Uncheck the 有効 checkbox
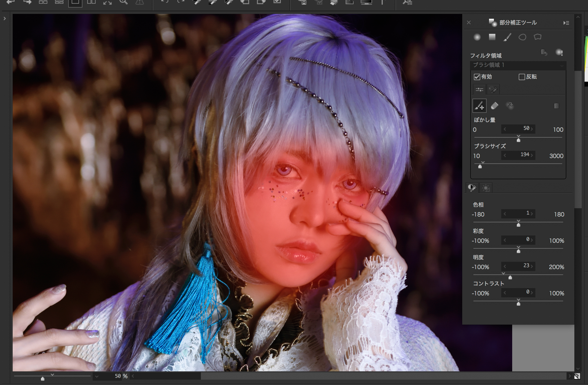This screenshot has height=385, width=588. pos(477,77)
